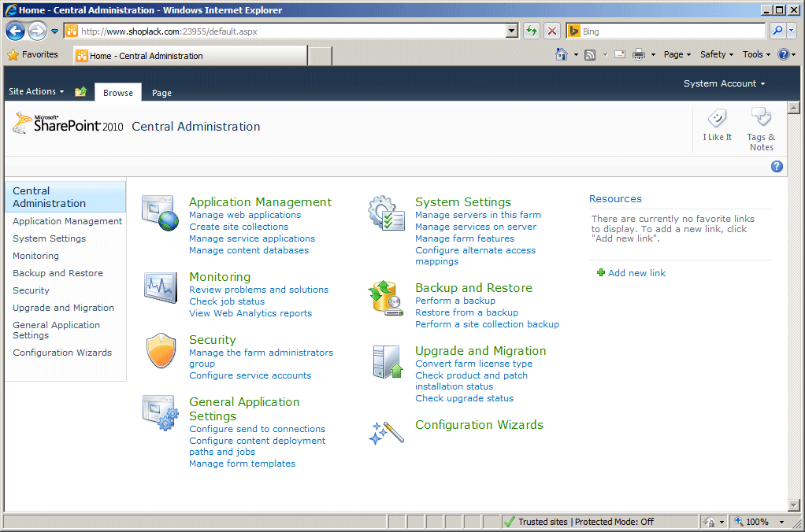Open the IE Safety menu
The width and height of the screenshot is (805, 532).
pos(717,54)
